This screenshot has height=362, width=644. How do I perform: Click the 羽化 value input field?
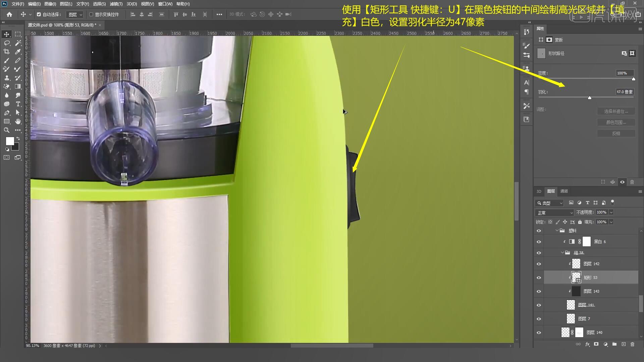point(625,92)
